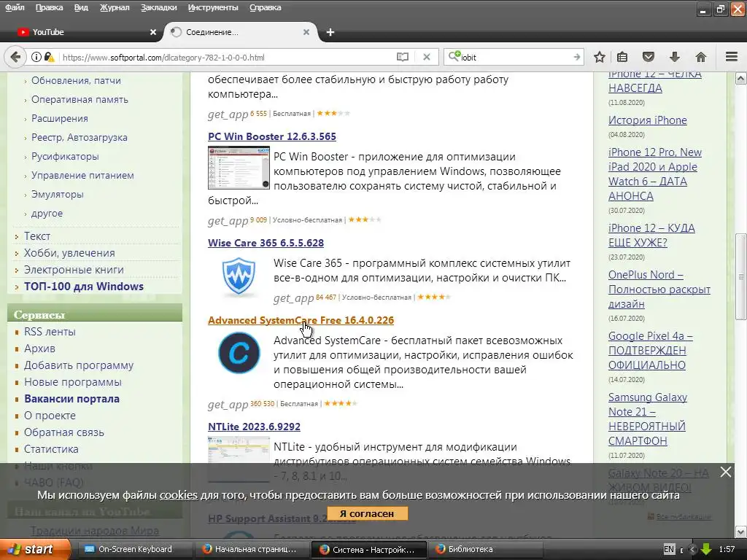747x560 pixels.
Task: Bookmark this page with star icon
Action: (x=600, y=57)
